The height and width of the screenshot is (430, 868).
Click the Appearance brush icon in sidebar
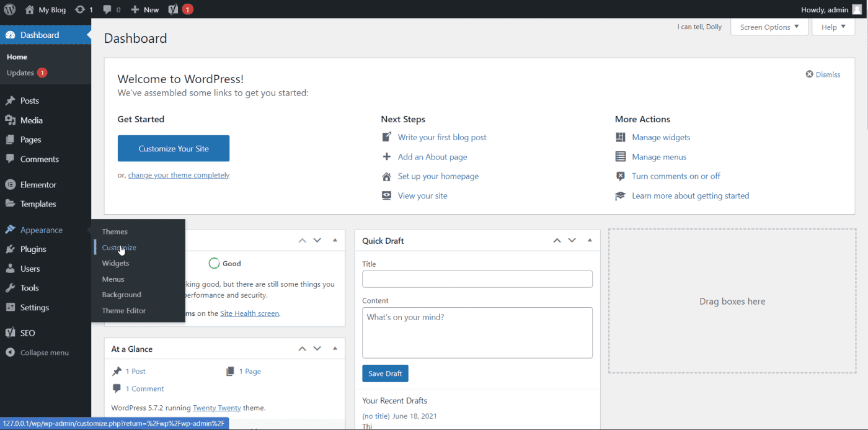(x=10, y=230)
